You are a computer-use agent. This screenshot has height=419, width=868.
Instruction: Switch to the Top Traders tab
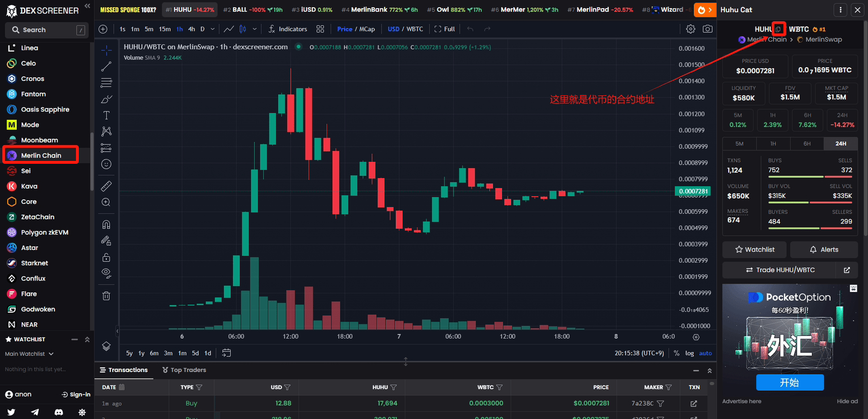click(x=184, y=370)
